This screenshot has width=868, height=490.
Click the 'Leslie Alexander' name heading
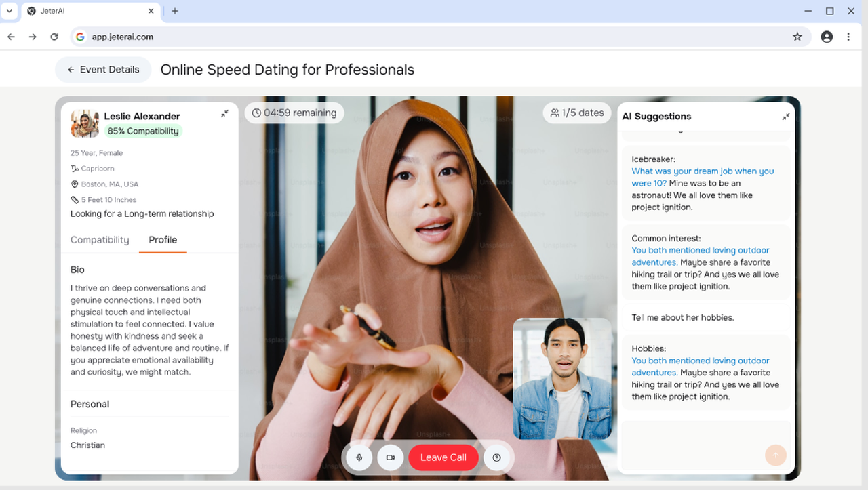point(142,116)
